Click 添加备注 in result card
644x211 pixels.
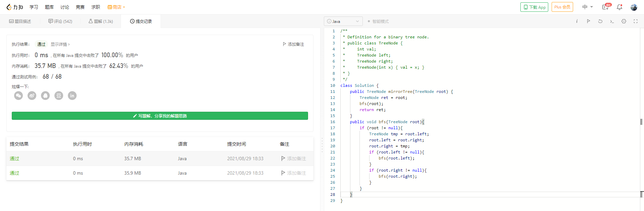[293, 44]
